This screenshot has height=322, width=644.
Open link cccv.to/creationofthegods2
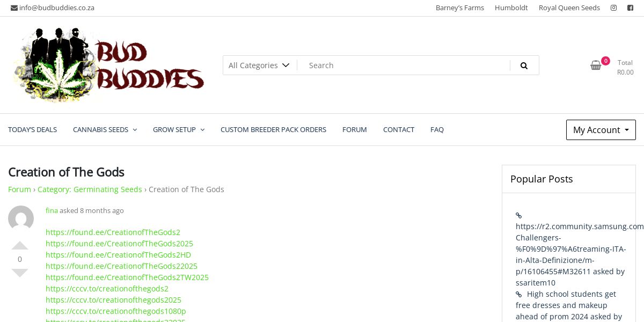[x=107, y=289]
